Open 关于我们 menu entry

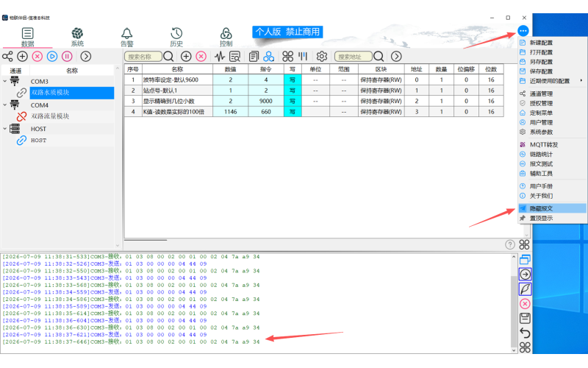552,196
